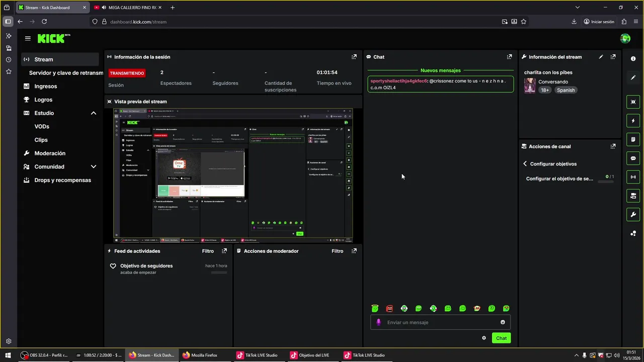This screenshot has height=362, width=644.
Task: Click the Conversando category label
Action: click(x=553, y=82)
